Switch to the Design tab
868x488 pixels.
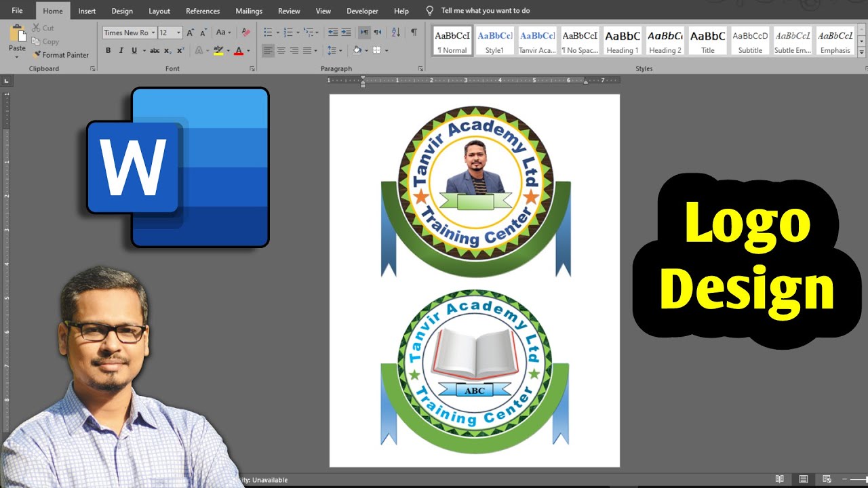[122, 11]
